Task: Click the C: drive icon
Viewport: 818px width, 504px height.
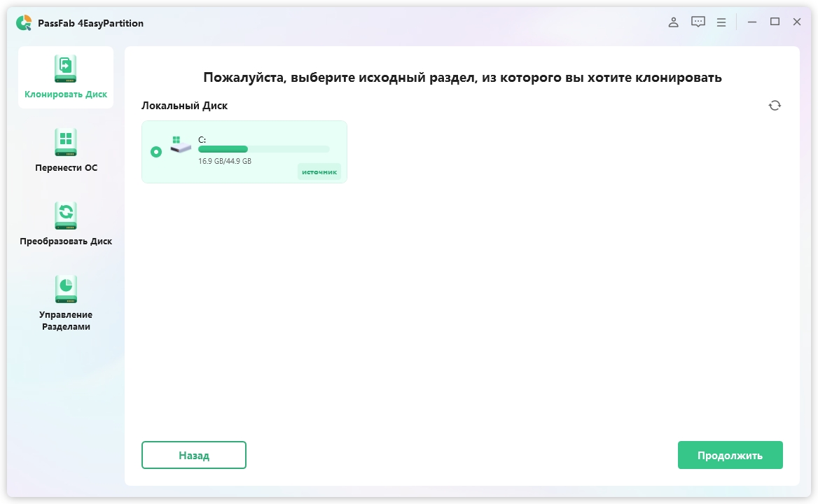Action: tap(181, 144)
